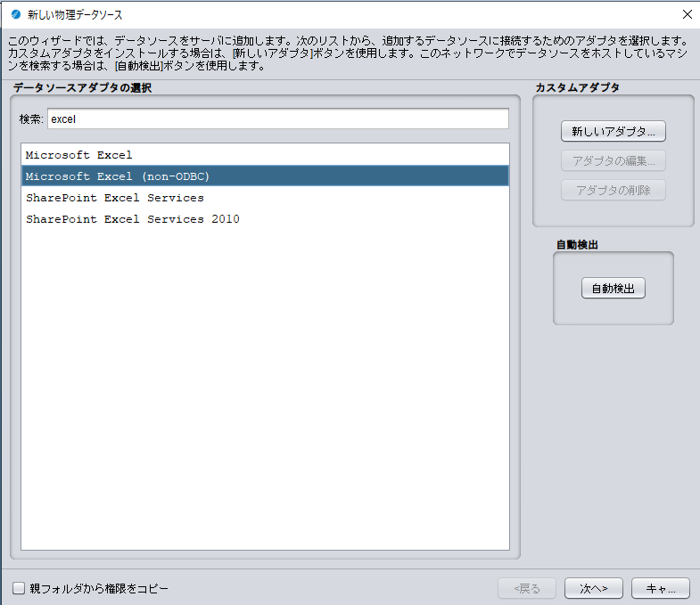Click the disabled アダプタの編集... button

614,160
